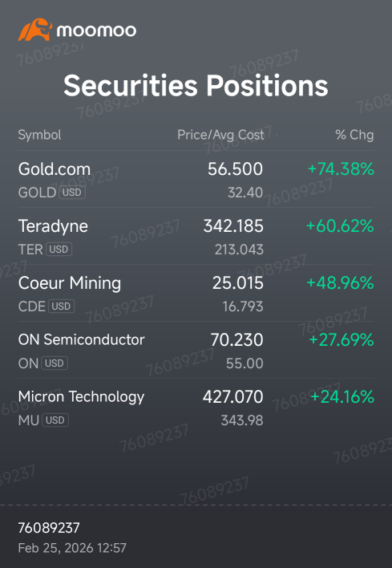Click the +74.38% change for Gold.com

(341, 169)
